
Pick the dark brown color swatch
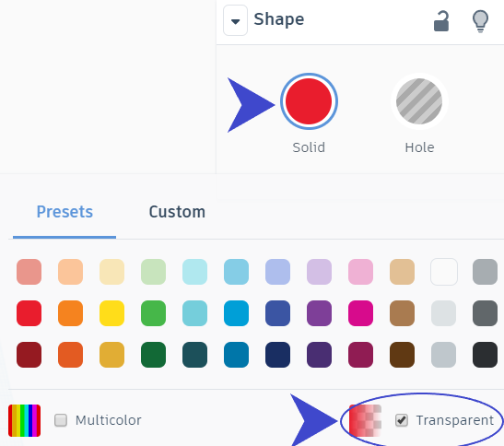(402, 355)
